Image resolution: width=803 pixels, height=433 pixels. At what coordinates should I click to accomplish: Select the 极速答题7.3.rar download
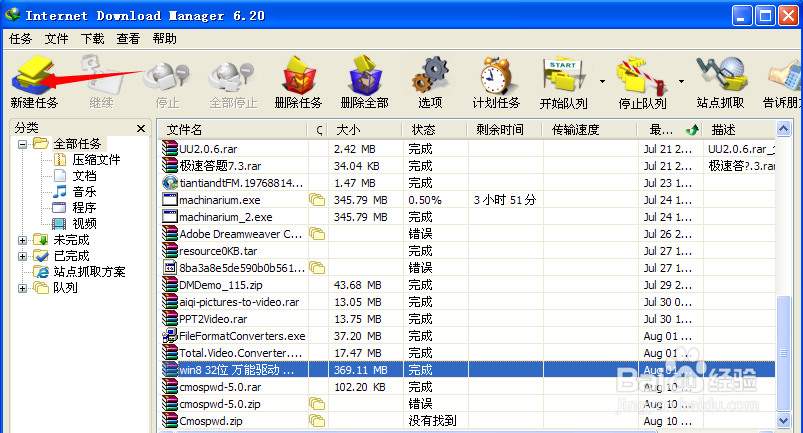[467, 166]
